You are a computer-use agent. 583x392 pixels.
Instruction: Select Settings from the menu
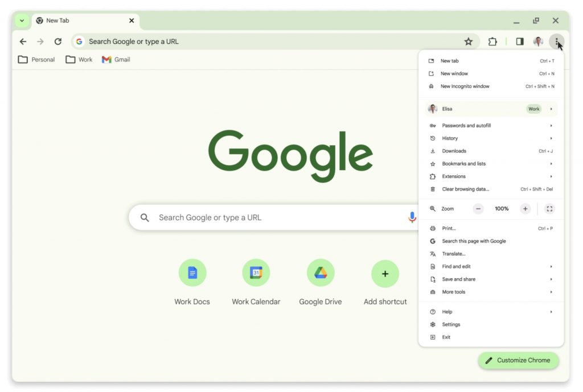(451, 324)
